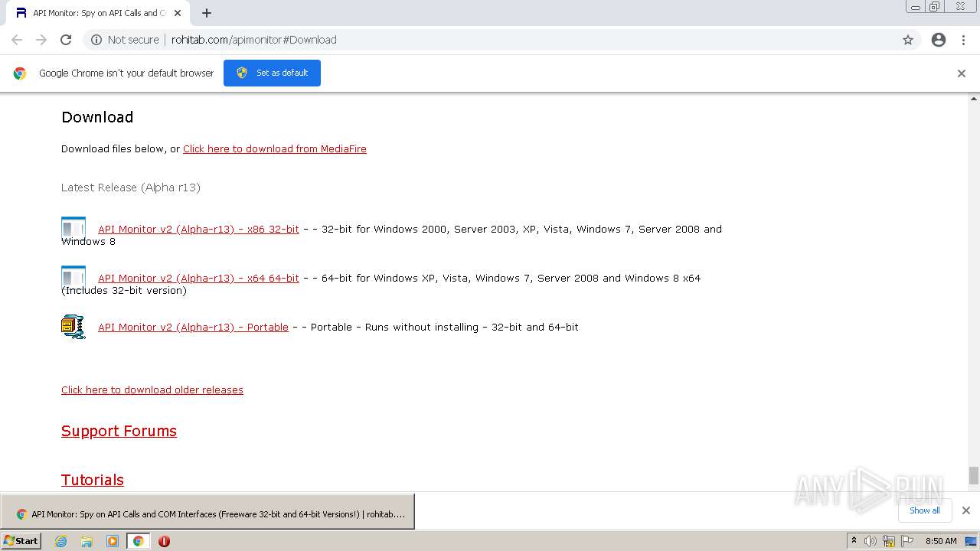This screenshot has height=551, width=980.
Task: Open Chrome profile account icon
Action: tap(939, 40)
